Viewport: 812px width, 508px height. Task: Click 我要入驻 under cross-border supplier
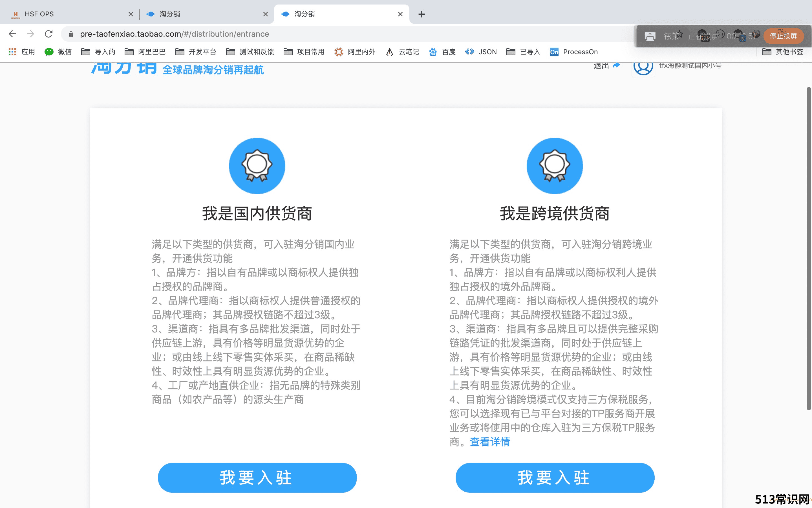555,478
